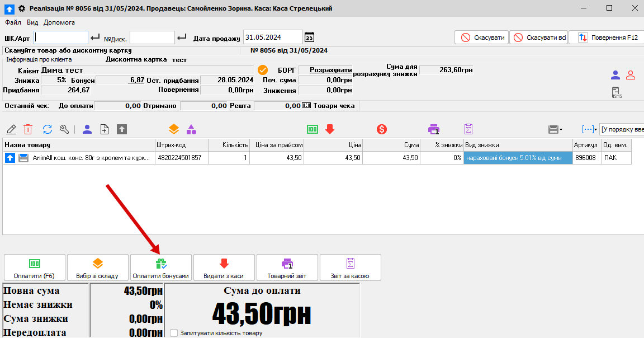Viewport: 644px width, 338px height.
Task: Click the ШК/Арт barcode input field
Action: (x=61, y=37)
